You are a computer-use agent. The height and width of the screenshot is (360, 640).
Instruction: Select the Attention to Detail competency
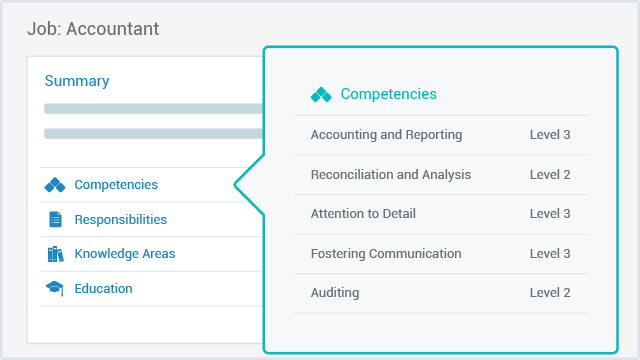point(363,214)
